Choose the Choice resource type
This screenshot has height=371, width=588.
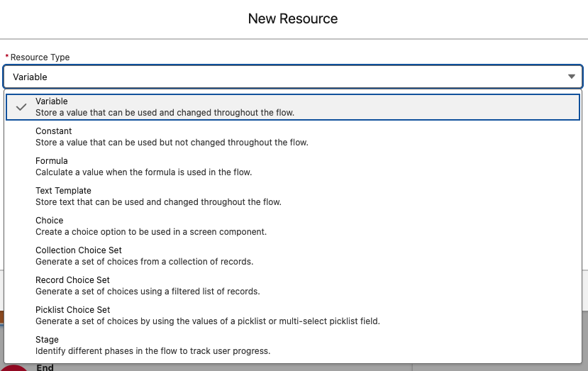(x=50, y=221)
